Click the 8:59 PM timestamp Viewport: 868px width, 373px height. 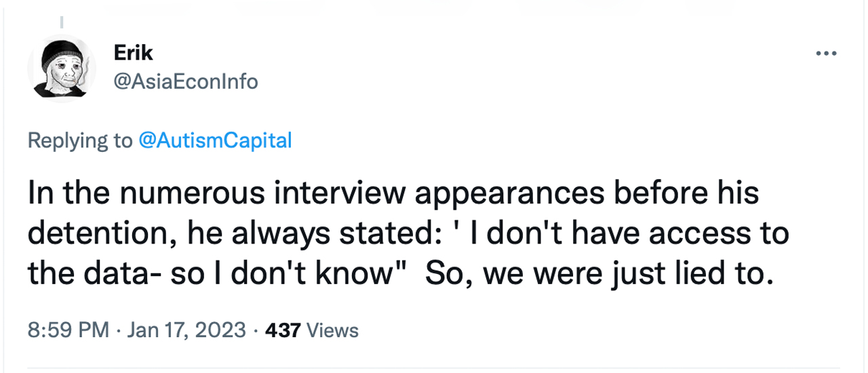coord(68,330)
